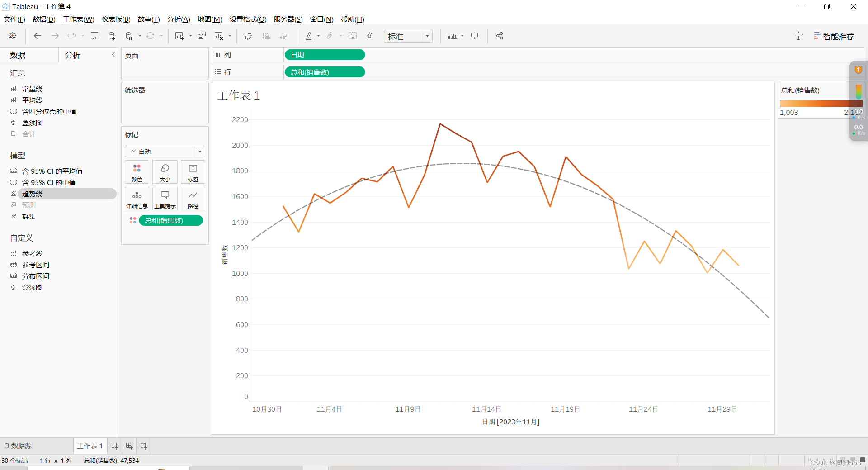Click the new data source icon
Image resolution: width=868 pixels, height=470 pixels.
pos(112,36)
